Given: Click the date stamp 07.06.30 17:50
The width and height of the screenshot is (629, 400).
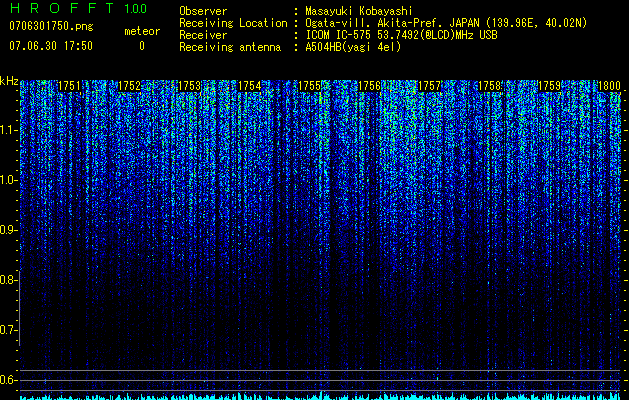Looking at the screenshot, I should tap(51, 46).
